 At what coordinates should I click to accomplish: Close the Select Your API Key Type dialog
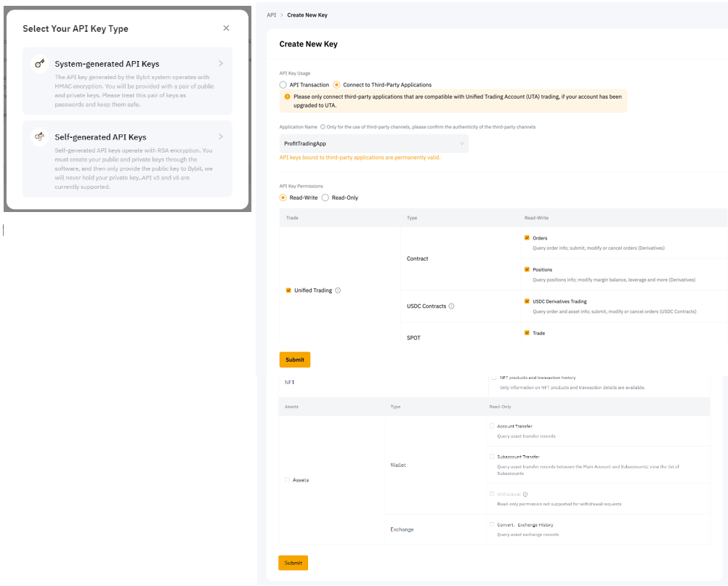[226, 28]
